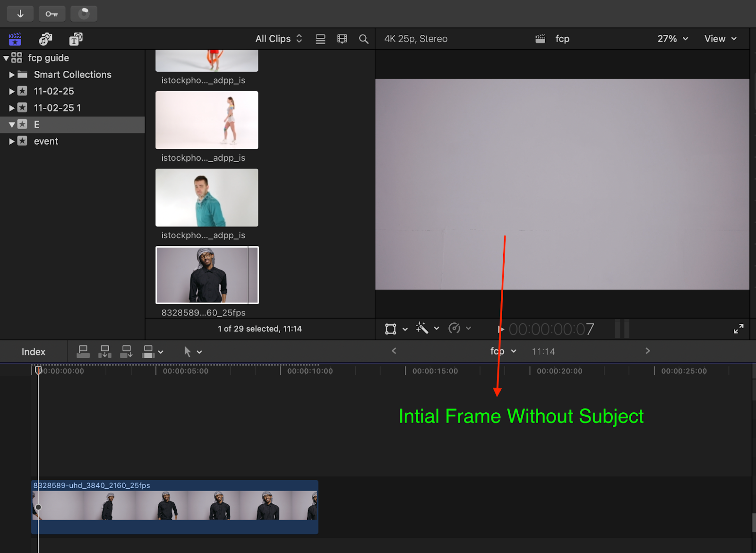Click the playhead at timeline start
The height and width of the screenshot is (553, 756).
pyautogui.click(x=38, y=371)
